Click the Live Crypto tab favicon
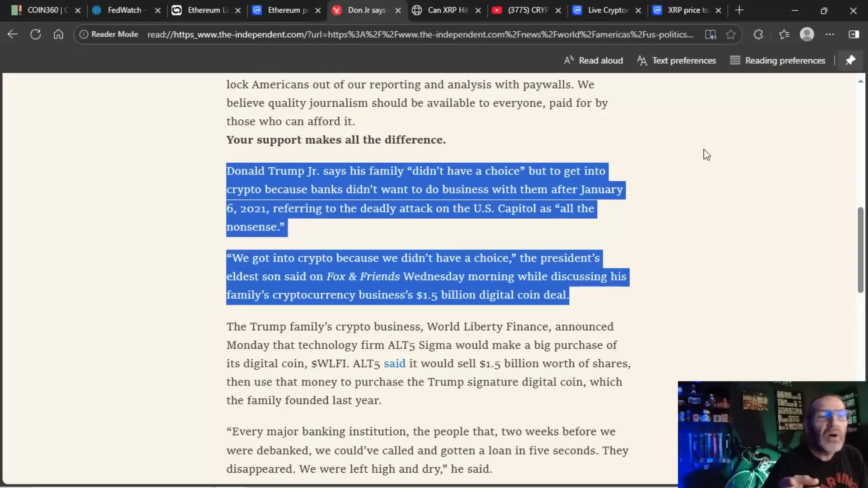 [x=577, y=10]
